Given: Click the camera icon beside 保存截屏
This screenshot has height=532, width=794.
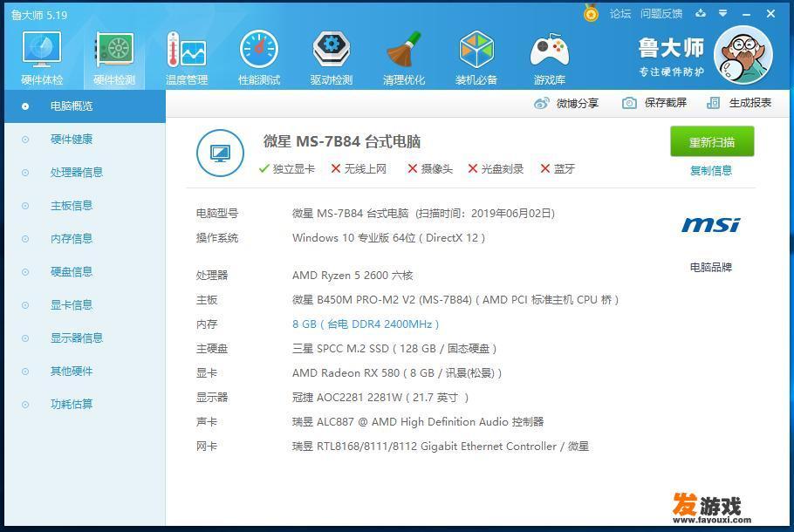Looking at the screenshot, I should [629, 103].
